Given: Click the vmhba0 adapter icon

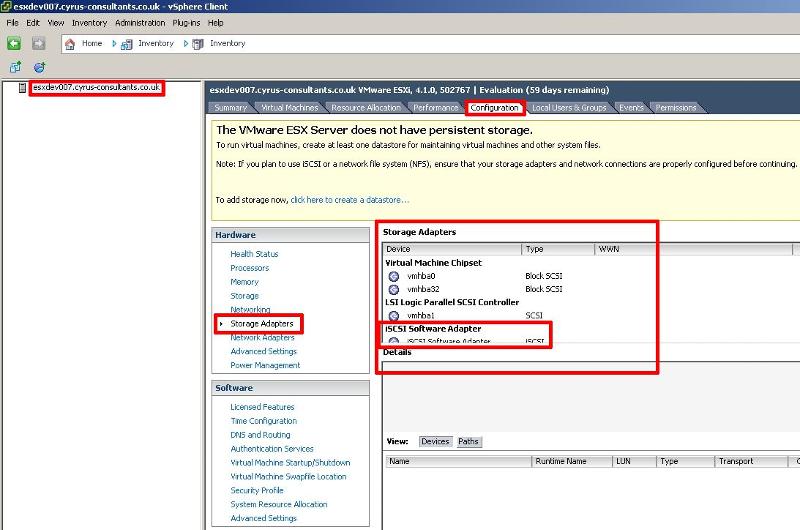Looking at the screenshot, I should coord(393,276).
